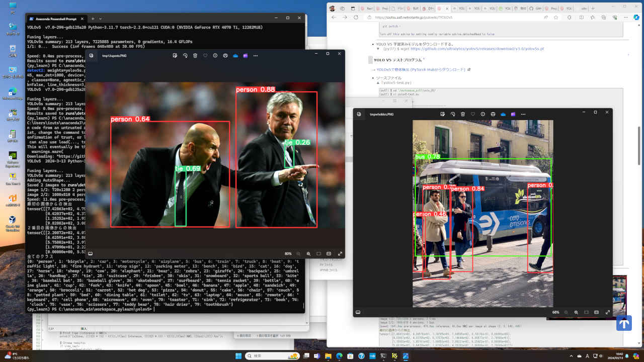Image resolution: width=644 pixels, height=362 pixels.
Task: Rotate the two-coaches photo using the rotate icon
Action: coord(185,55)
